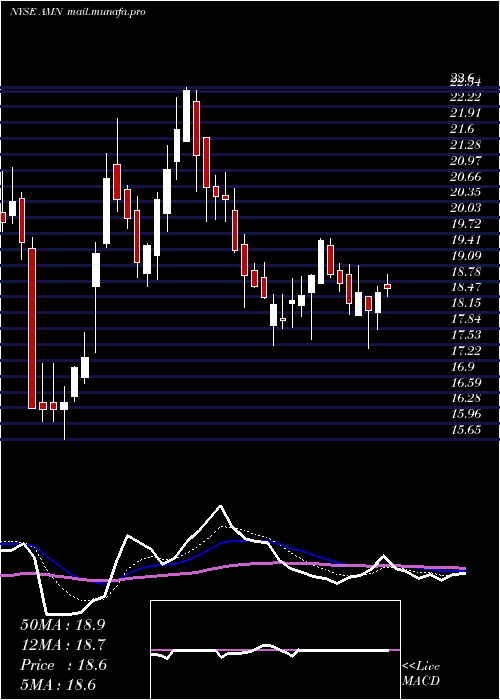Select the 21.6 price axis label

tap(462, 129)
